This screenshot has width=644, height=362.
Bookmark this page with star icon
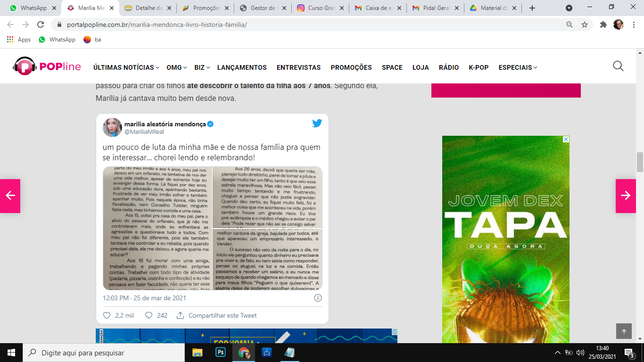pyautogui.click(x=585, y=25)
